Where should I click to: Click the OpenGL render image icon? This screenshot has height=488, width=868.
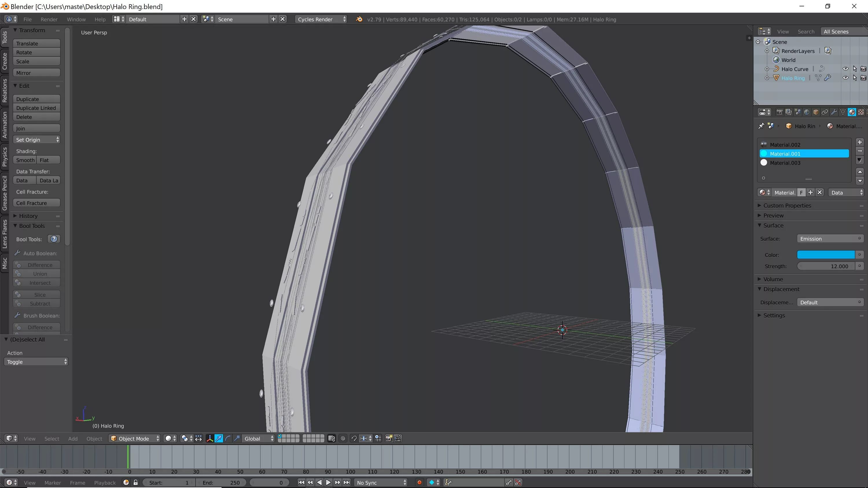[389, 439]
